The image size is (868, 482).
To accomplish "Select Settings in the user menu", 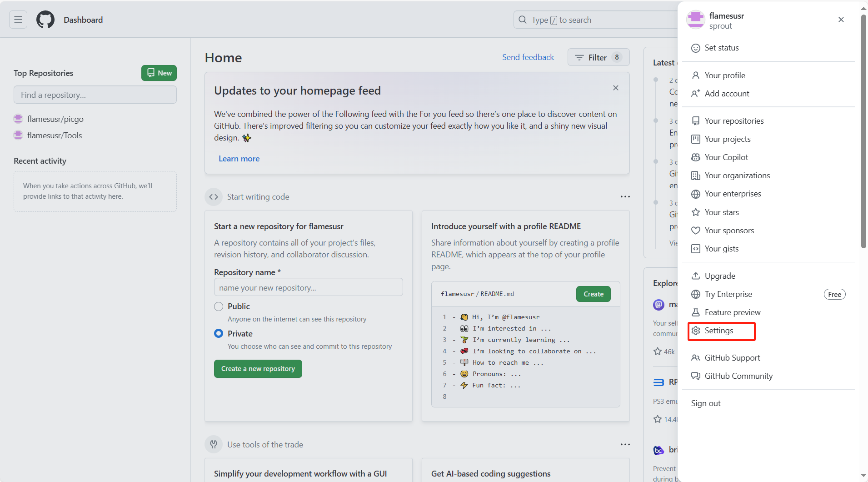I will [x=768, y=331].
